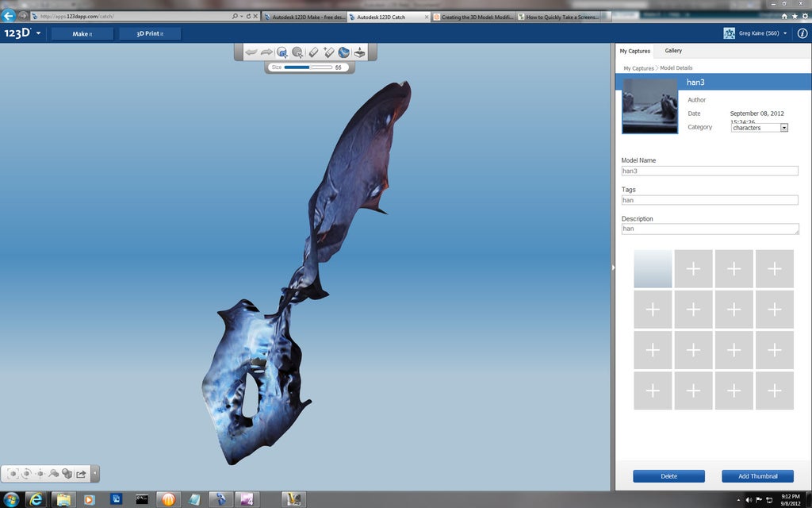812x508 pixels.
Task: Open the file explorer folder on the taskbar
Action: pos(63,500)
